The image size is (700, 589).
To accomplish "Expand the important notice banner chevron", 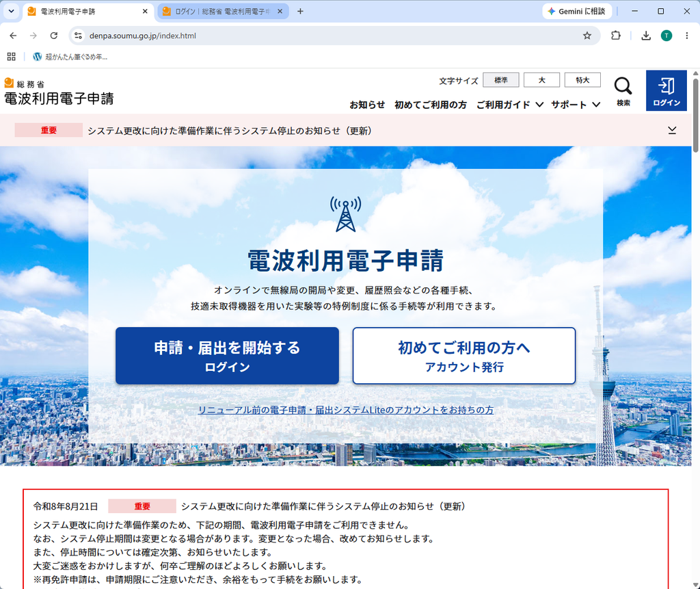I will (672, 130).
